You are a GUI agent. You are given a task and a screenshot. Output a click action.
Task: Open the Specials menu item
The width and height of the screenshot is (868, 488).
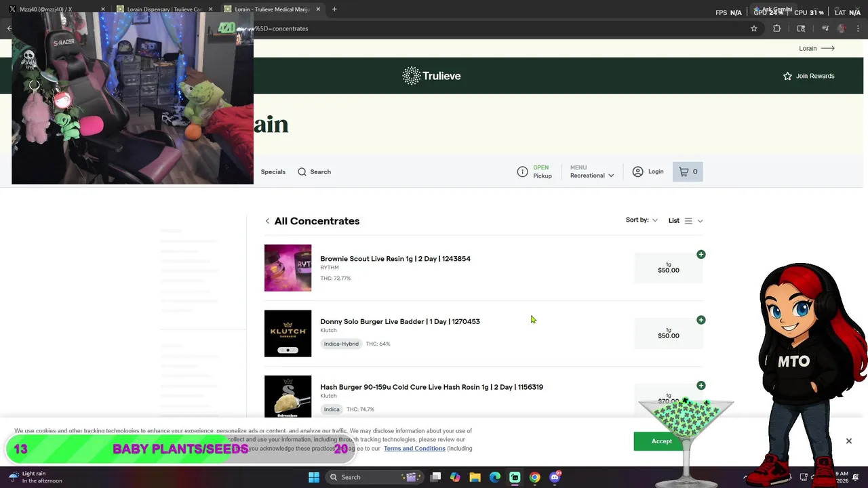click(273, 172)
